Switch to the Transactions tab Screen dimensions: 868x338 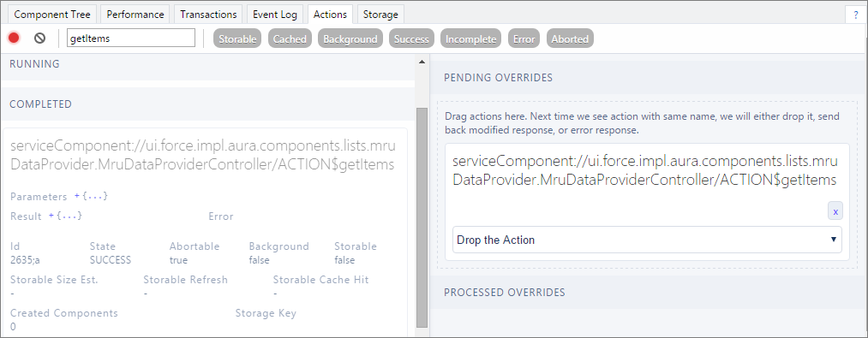pyautogui.click(x=208, y=15)
